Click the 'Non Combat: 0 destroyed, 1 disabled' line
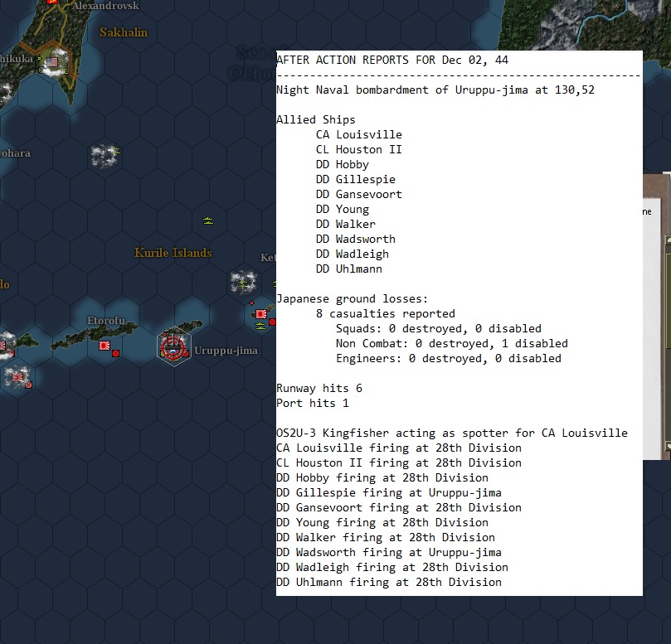This screenshot has height=644, width=671. click(452, 344)
